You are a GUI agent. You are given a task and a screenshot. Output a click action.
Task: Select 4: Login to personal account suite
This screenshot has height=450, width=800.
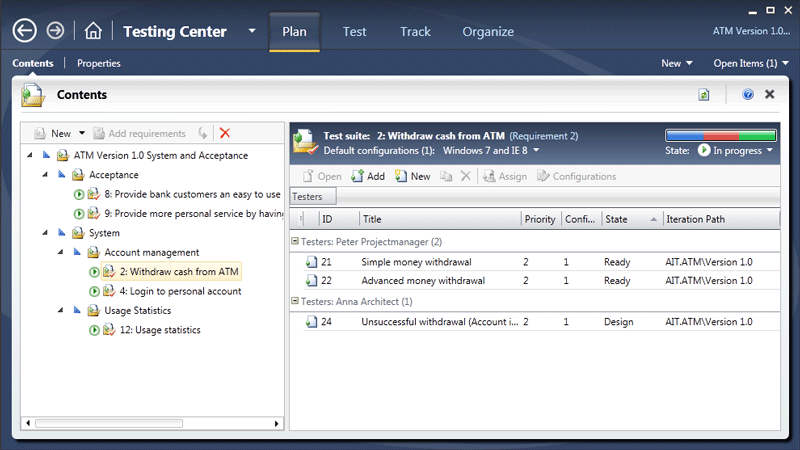coord(180,291)
